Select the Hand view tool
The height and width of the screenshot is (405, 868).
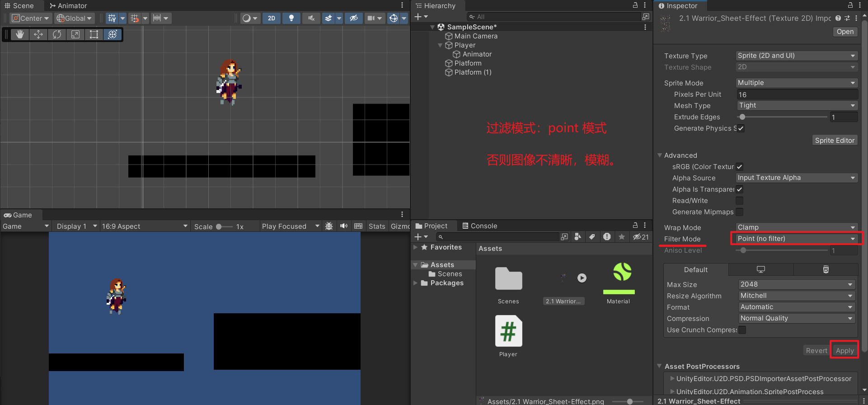tap(19, 34)
